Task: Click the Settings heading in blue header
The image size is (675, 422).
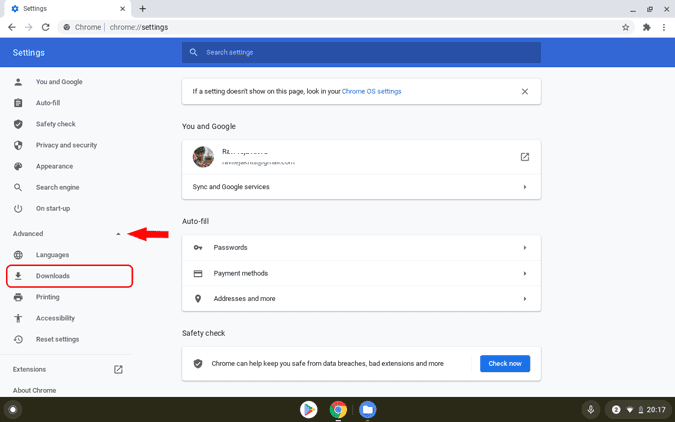Action: [x=28, y=53]
